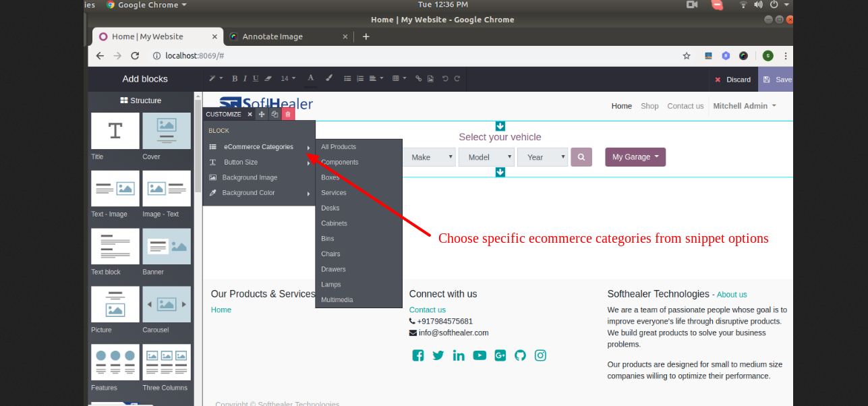The width and height of the screenshot is (868, 406).
Task: Open the font color A picker
Action: point(310,78)
